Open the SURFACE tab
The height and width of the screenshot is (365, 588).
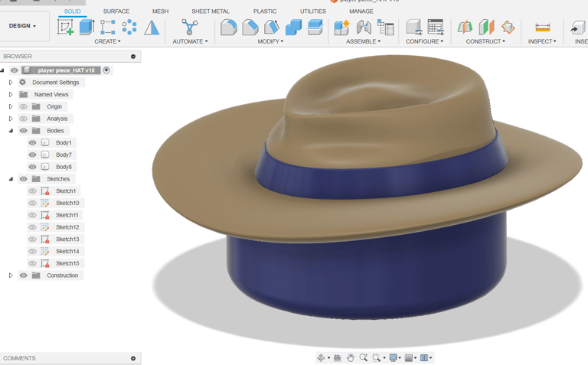coord(116,11)
